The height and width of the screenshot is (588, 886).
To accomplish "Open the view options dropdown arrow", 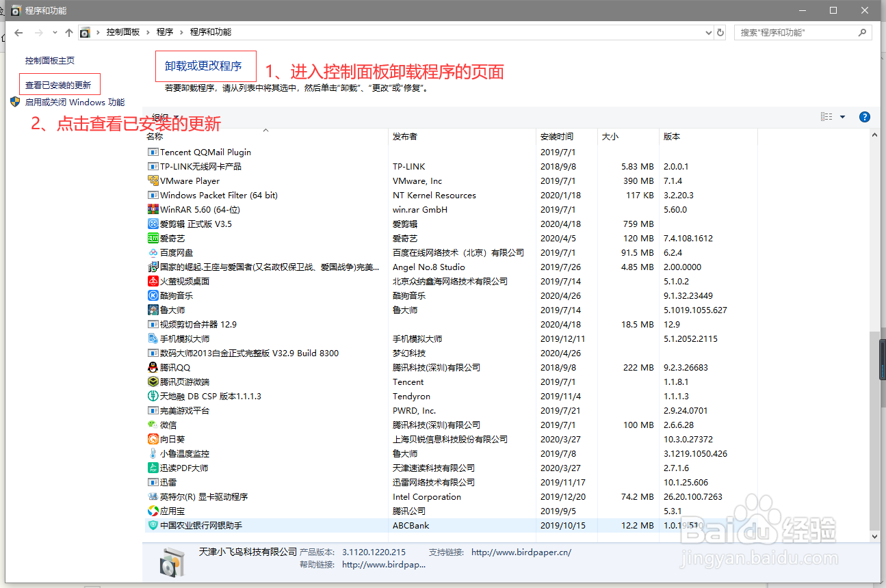I will (x=842, y=117).
